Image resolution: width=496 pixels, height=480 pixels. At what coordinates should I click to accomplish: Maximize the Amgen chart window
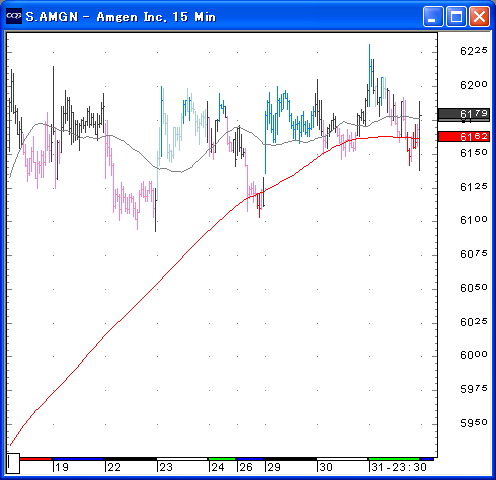point(456,16)
